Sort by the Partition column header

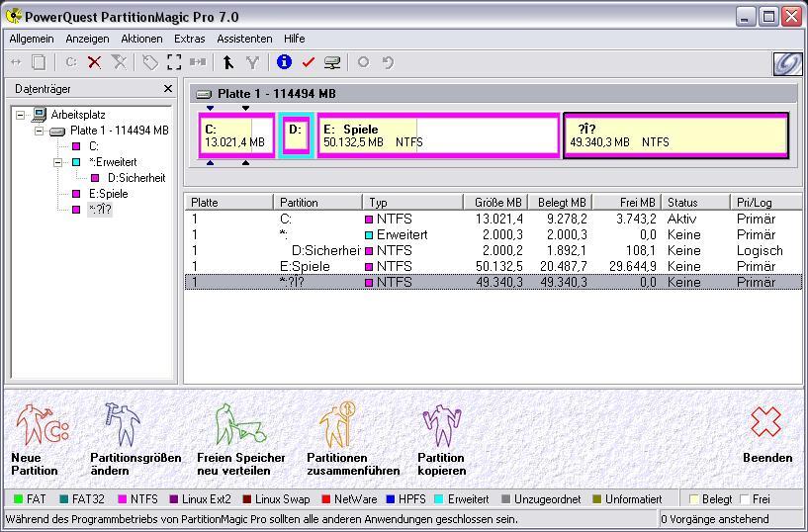317,203
